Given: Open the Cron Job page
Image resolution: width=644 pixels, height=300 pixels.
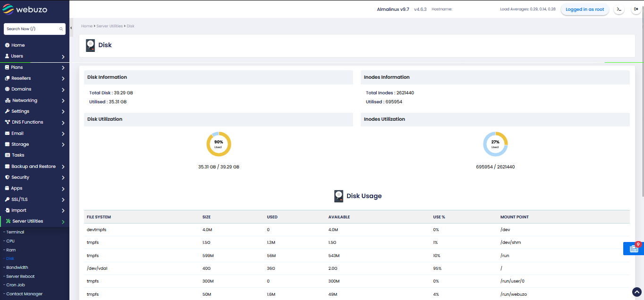Looking at the screenshot, I should [15, 285].
